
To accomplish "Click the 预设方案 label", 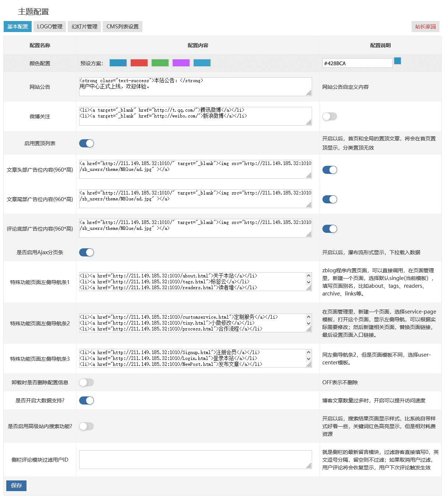I will [92, 63].
